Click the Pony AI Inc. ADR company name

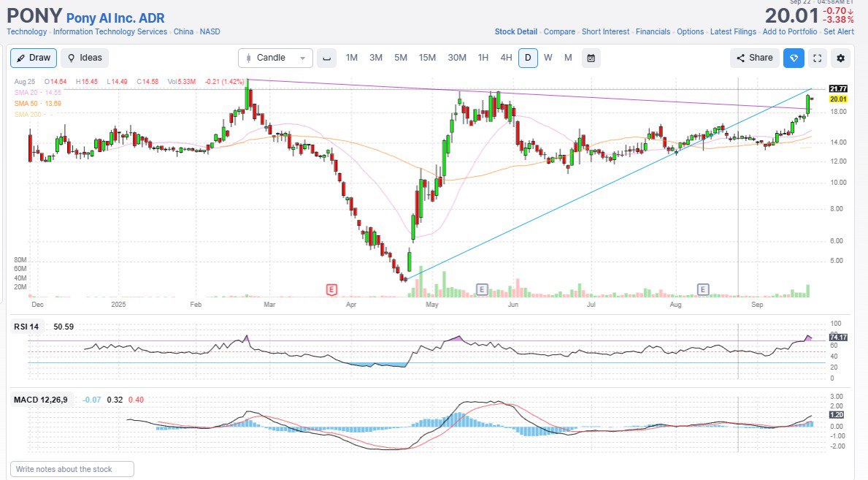coord(115,18)
